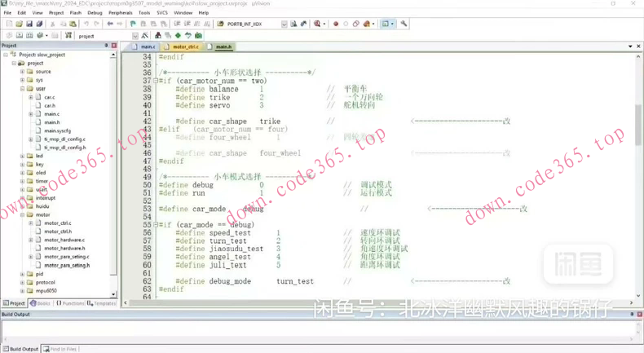Undo the last edit

point(86,24)
